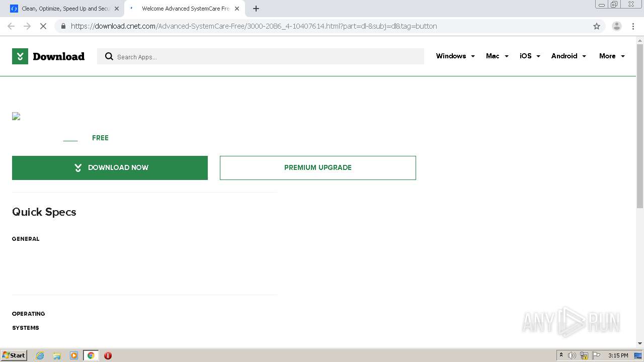The width and height of the screenshot is (644, 362).
Task: Click the volume speaker tray icon
Action: 572,355
